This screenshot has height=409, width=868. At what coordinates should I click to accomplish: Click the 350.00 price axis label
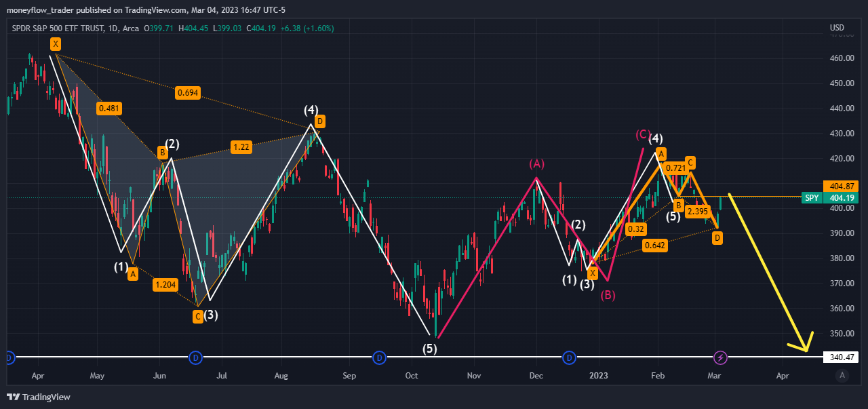point(841,334)
